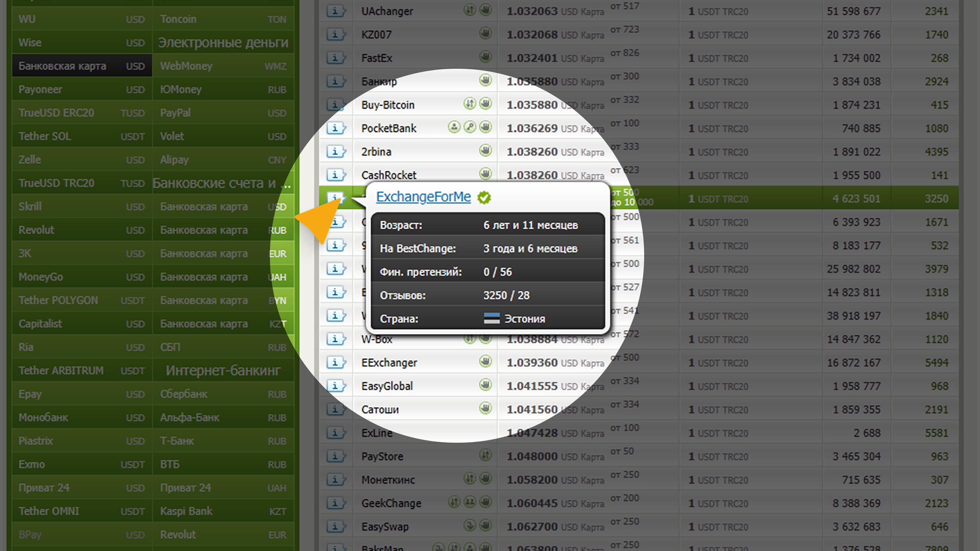Click Банковская карта EUR in receive list
The image size is (980, 551).
pyautogui.click(x=223, y=253)
